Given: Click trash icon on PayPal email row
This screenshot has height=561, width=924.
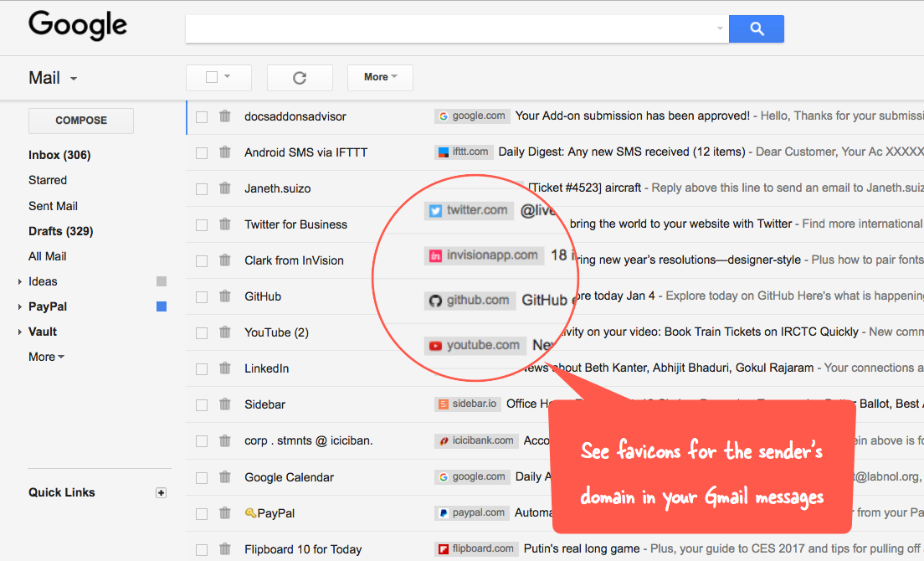Looking at the screenshot, I should (x=225, y=512).
